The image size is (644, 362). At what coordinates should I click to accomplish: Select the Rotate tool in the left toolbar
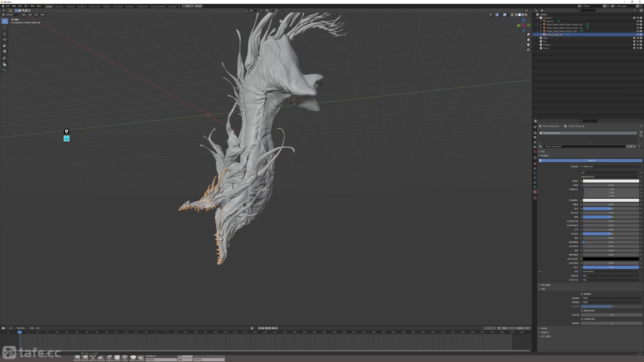point(5,39)
